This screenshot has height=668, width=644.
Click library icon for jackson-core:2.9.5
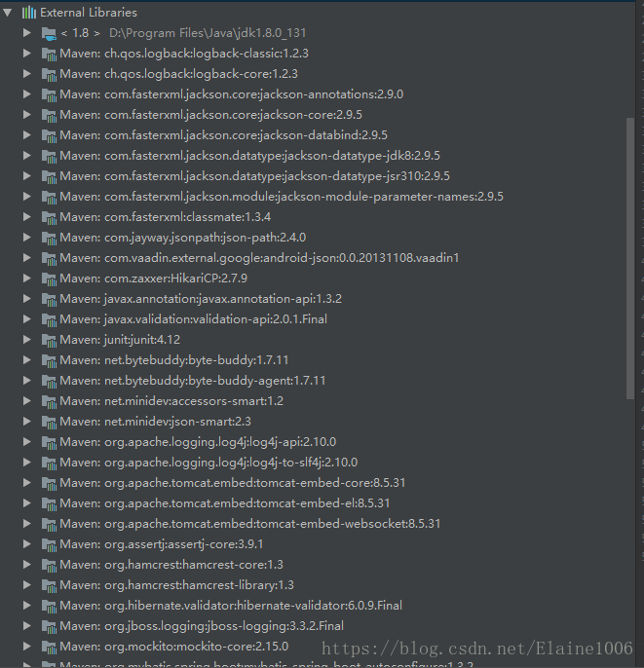(x=49, y=115)
